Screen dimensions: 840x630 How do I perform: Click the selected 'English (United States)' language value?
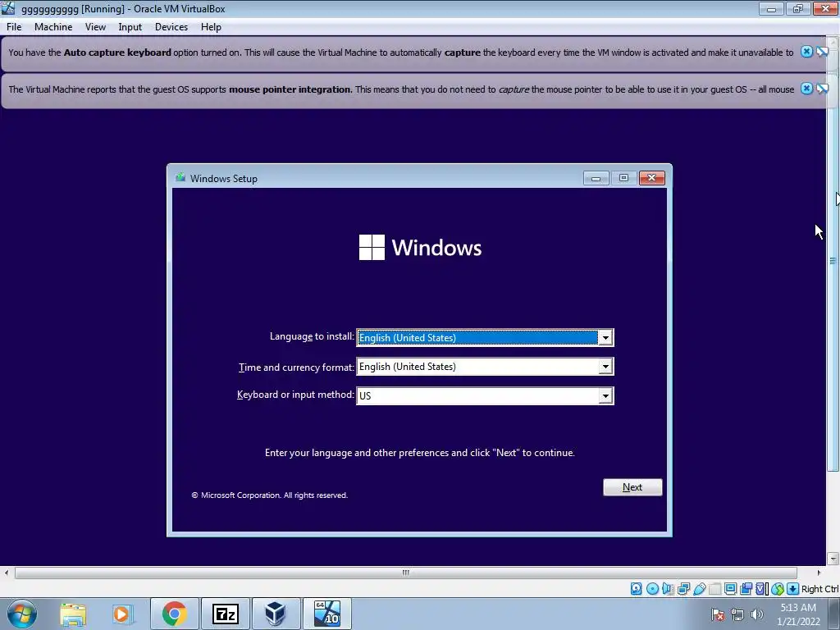pyautogui.click(x=477, y=337)
